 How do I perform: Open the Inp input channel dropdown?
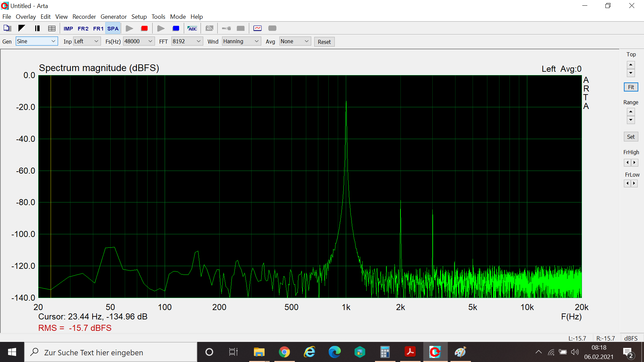[x=87, y=41]
